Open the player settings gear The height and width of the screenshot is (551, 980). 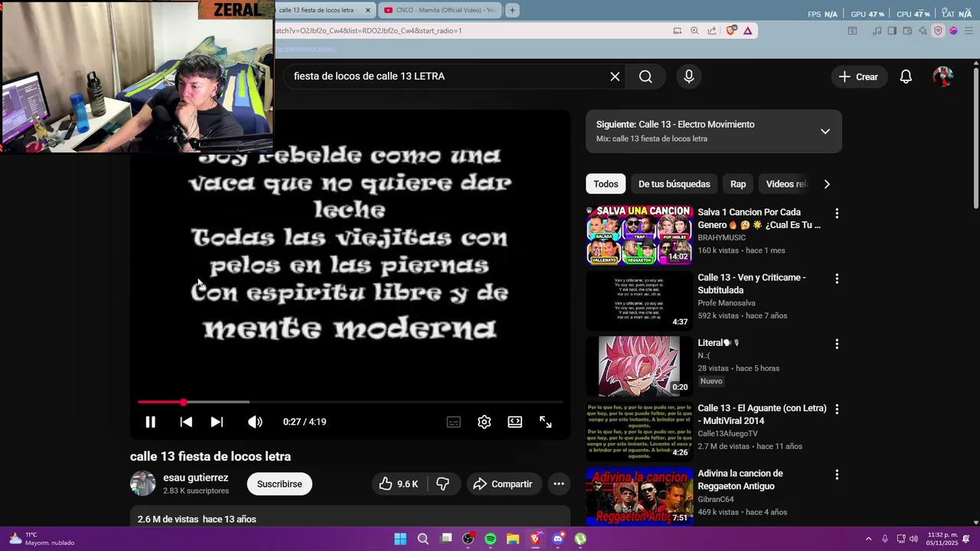(x=484, y=422)
